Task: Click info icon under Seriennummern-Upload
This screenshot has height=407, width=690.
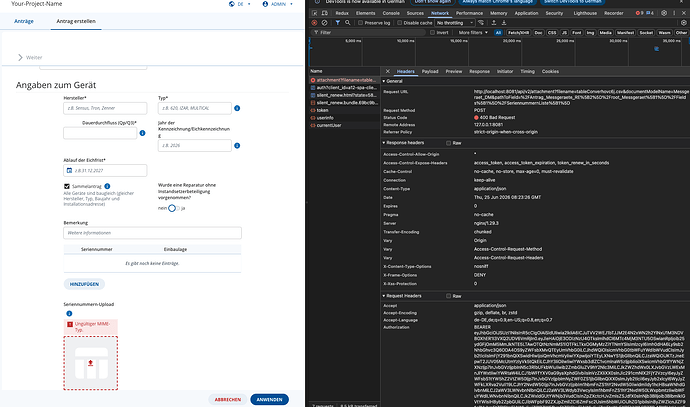Action: (x=69, y=314)
